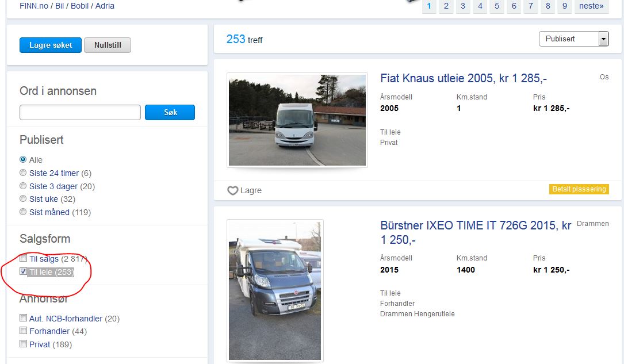Open the Publisert sort dropdown
The width and height of the screenshot is (624, 364).
(573, 39)
